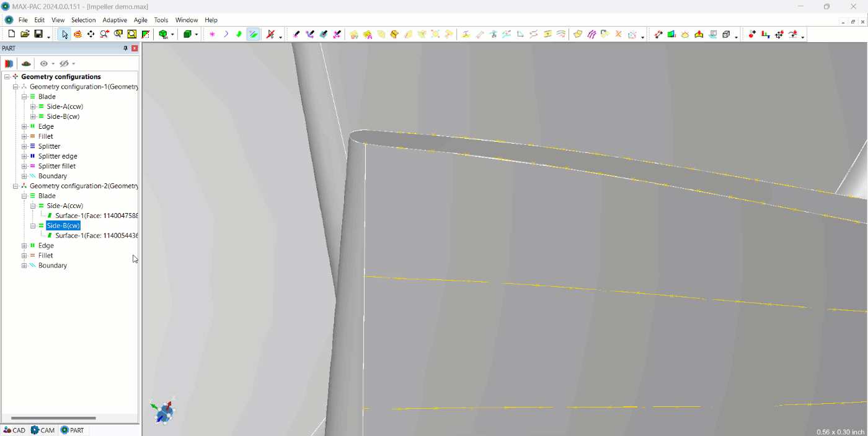Image resolution: width=868 pixels, height=436 pixels.
Task: Expand the Splitter fillet tree node
Action: tap(24, 166)
